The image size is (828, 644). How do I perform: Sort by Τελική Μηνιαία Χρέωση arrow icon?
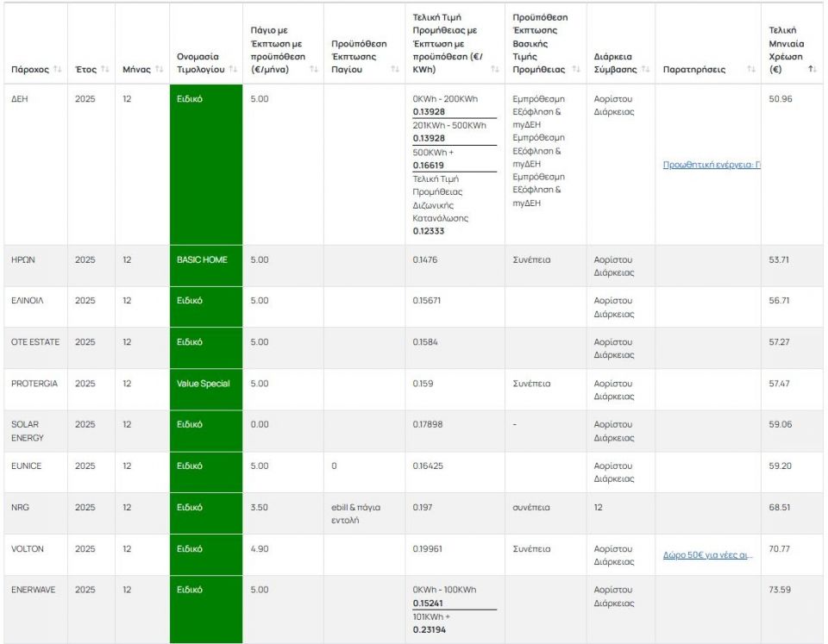pos(812,69)
